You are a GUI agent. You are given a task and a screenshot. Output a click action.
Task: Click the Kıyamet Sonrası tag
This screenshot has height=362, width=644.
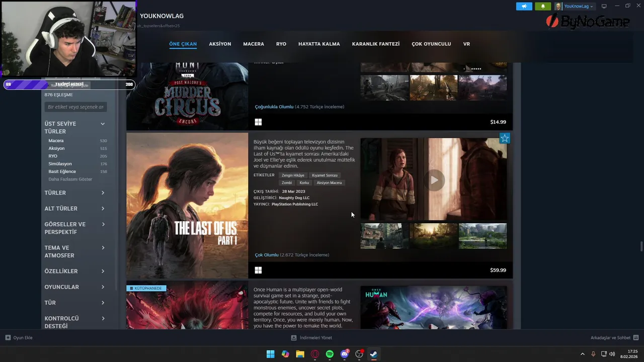tap(325, 175)
